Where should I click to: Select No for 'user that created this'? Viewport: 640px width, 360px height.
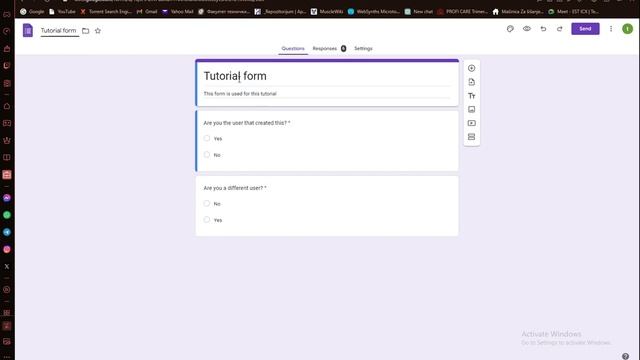pos(207,155)
